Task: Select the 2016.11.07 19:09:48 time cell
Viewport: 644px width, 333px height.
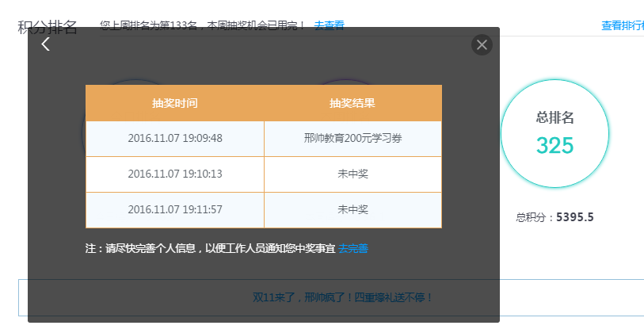Action: 175,139
